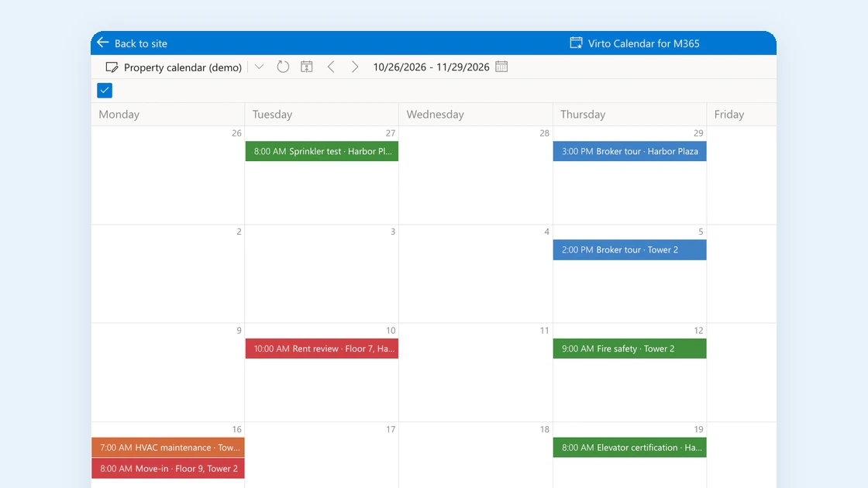Open the 9:00 AM Fire safety Tower 2 event
This screenshot has height=488, width=868.
[x=629, y=349]
